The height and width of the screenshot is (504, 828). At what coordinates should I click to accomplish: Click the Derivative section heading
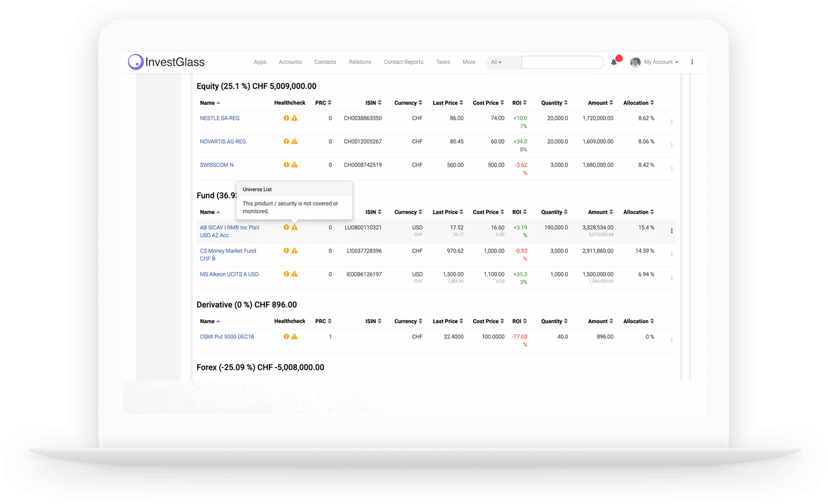(247, 305)
